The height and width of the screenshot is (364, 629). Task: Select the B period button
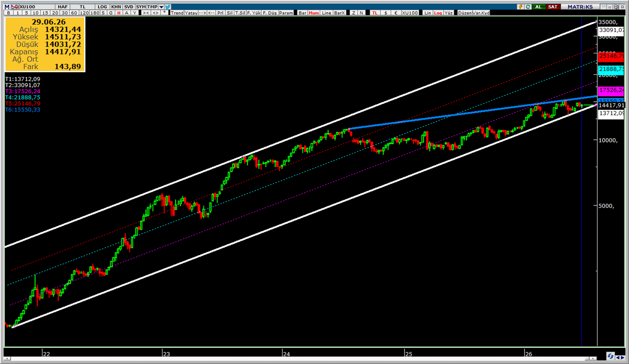[x=8, y=13]
